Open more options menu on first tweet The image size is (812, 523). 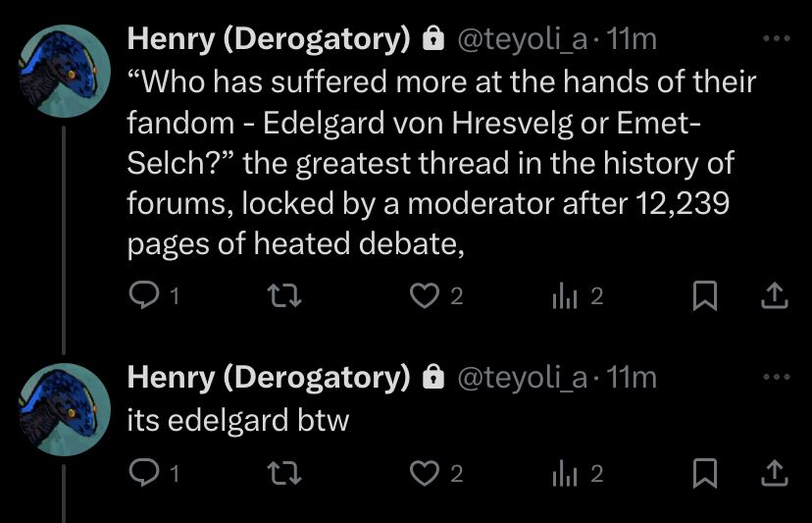point(775,39)
